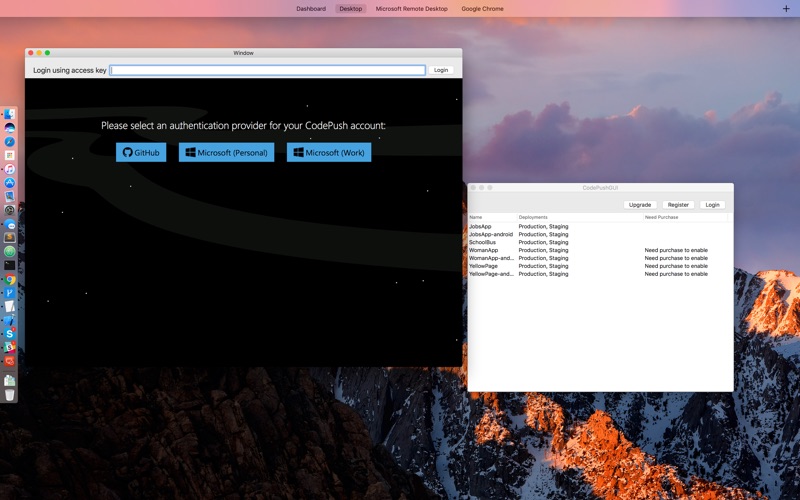Viewport: 800px width, 500px height.
Task: Select the YellowPage row
Action: [x=600, y=266]
